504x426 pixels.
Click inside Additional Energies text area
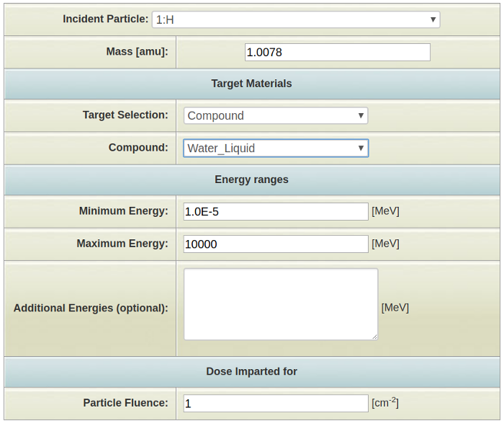coord(281,304)
